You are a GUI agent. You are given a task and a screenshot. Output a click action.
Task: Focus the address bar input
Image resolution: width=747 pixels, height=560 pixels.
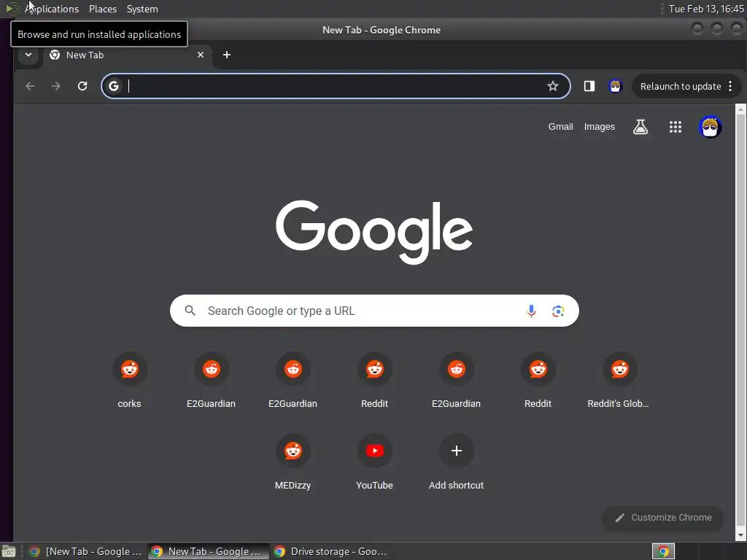click(336, 86)
